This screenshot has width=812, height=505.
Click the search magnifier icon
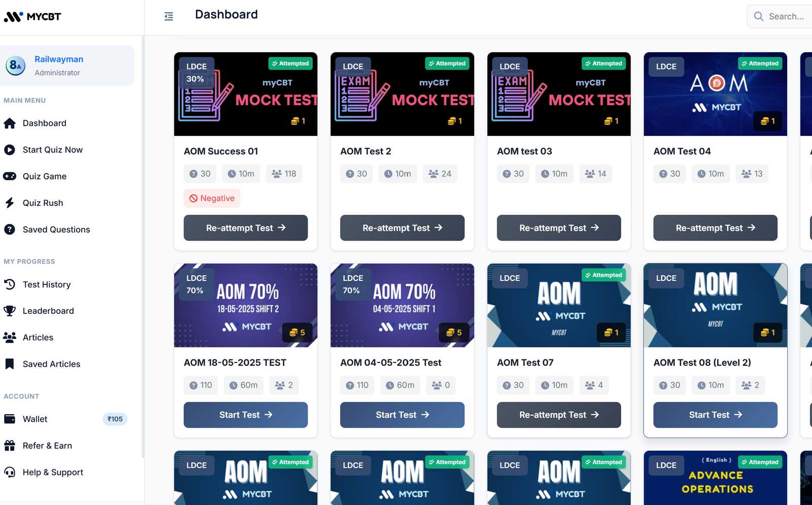[758, 16]
